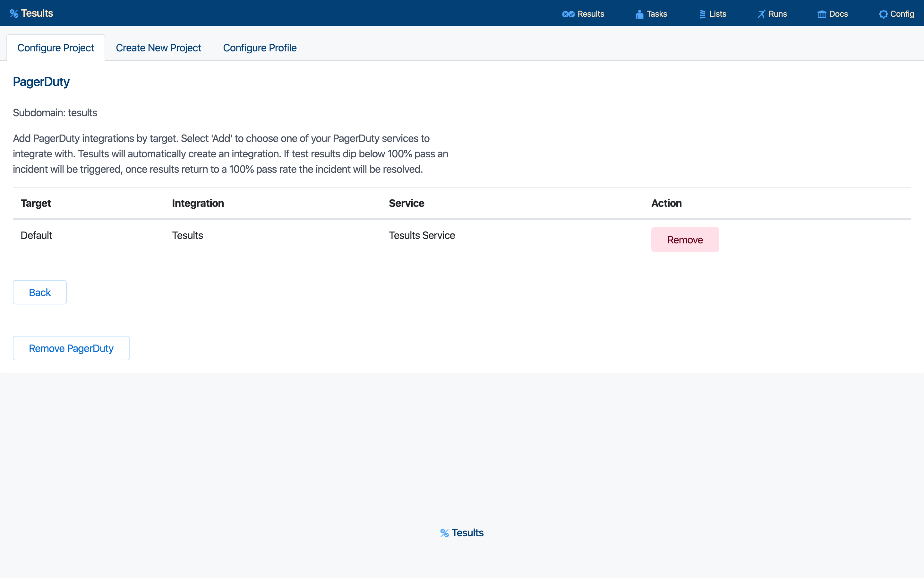Open the Tasks navigation item
Viewport: 924px width, 578px height.
coord(651,14)
